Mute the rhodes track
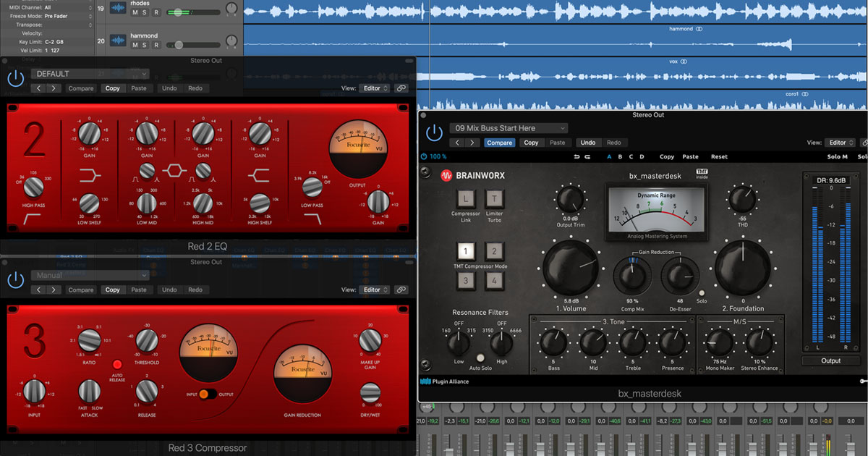 click(x=135, y=12)
